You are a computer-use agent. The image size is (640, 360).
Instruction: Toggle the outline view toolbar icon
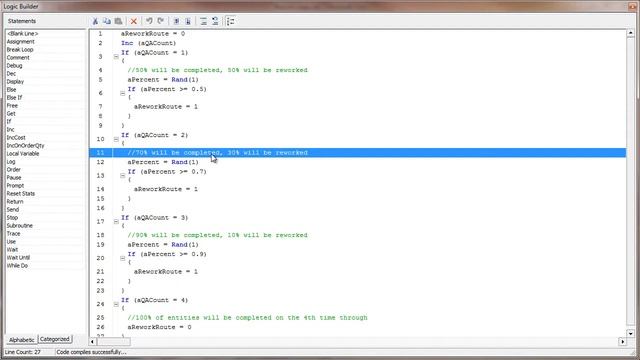tap(231, 21)
